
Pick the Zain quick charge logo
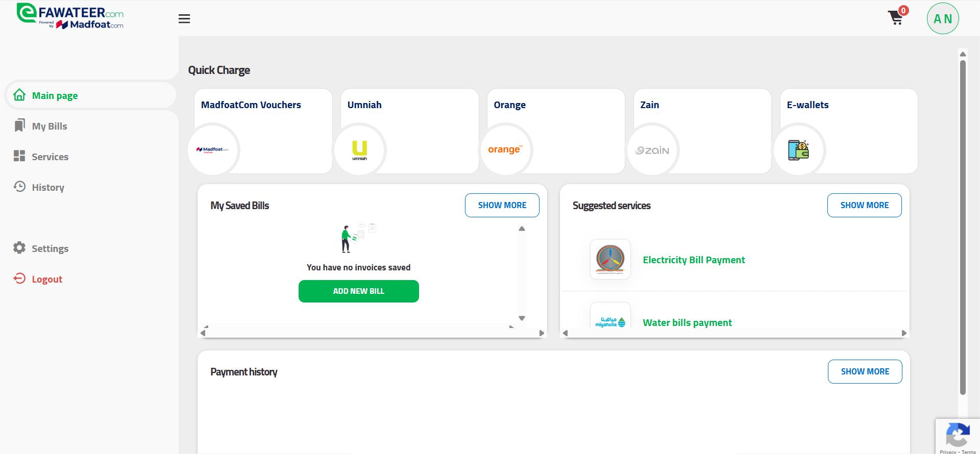[652, 150]
